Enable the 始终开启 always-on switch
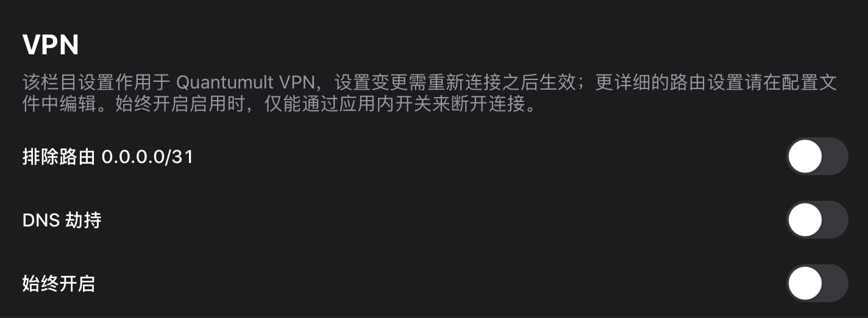Viewport: 868px width, 318px height. tap(817, 283)
